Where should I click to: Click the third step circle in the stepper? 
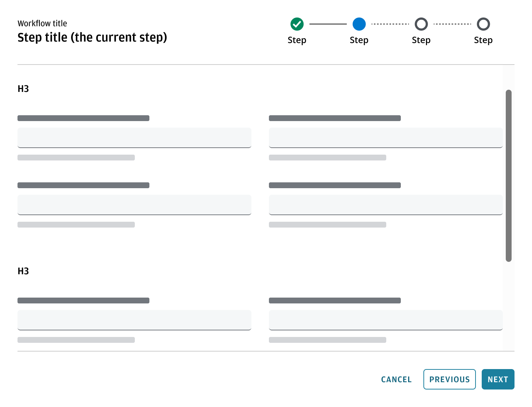[421, 24]
